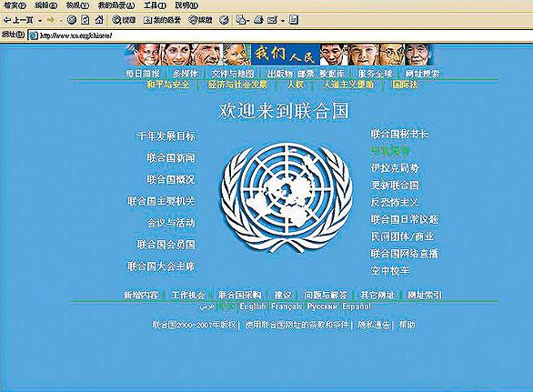
Task: Open the 工具 (Tools) menu
Action: point(155,5)
